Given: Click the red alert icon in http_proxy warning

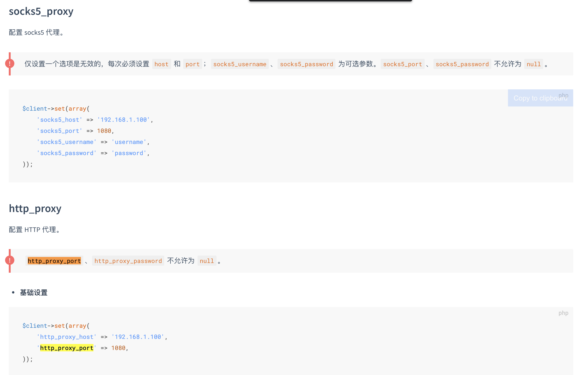Looking at the screenshot, I should (x=9, y=260).
